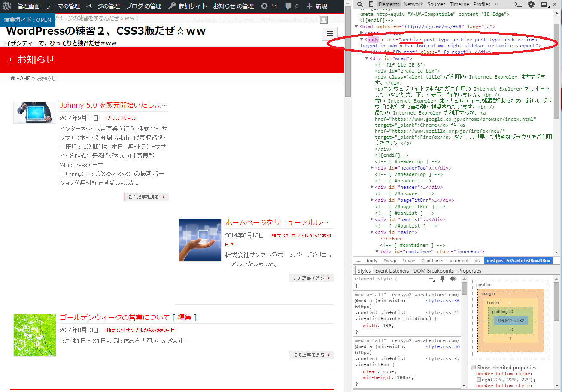This screenshot has width=562, height=392.
Task: Open the hamburger menu on the page header
Action: (x=330, y=33)
